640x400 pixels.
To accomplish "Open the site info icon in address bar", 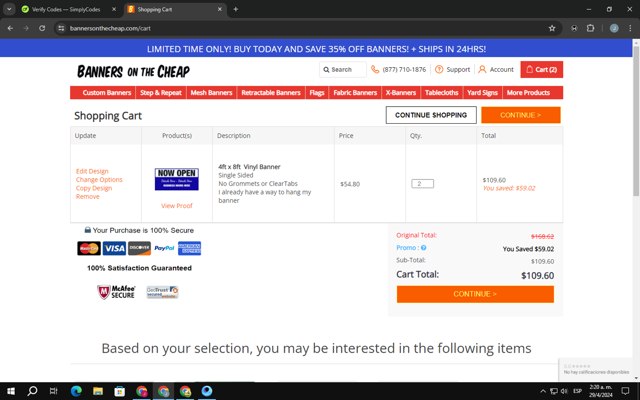I will tap(61, 28).
